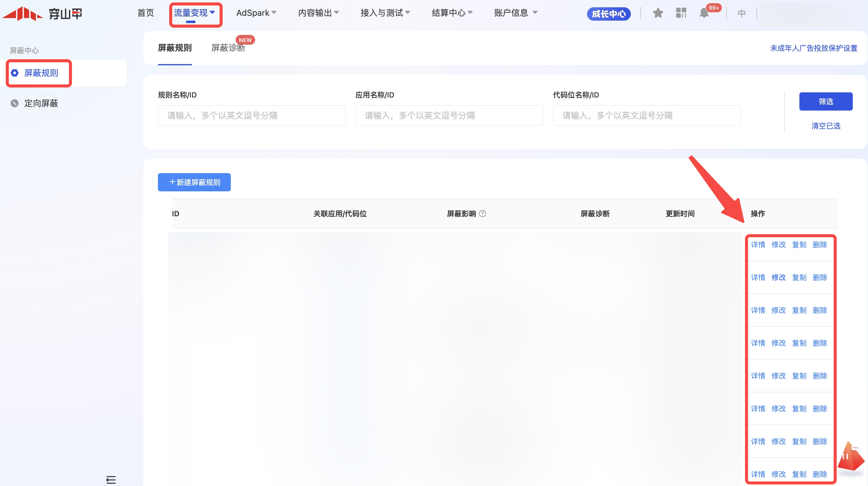Open the grid apps icon
This screenshot has width=868, height=486.
(x=681, y=13)
